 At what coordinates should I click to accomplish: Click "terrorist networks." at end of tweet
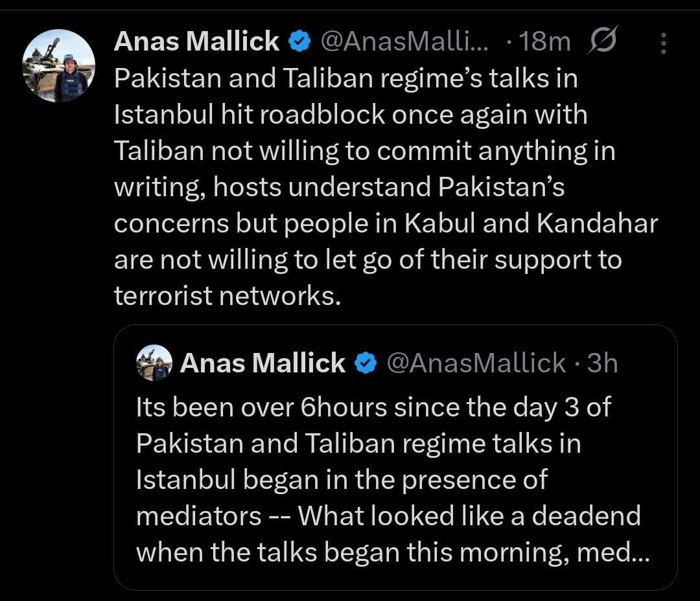227,295
